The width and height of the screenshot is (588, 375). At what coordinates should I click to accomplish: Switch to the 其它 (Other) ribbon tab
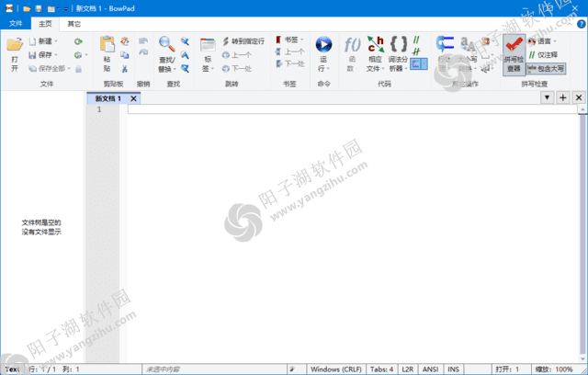click(73, 23)
